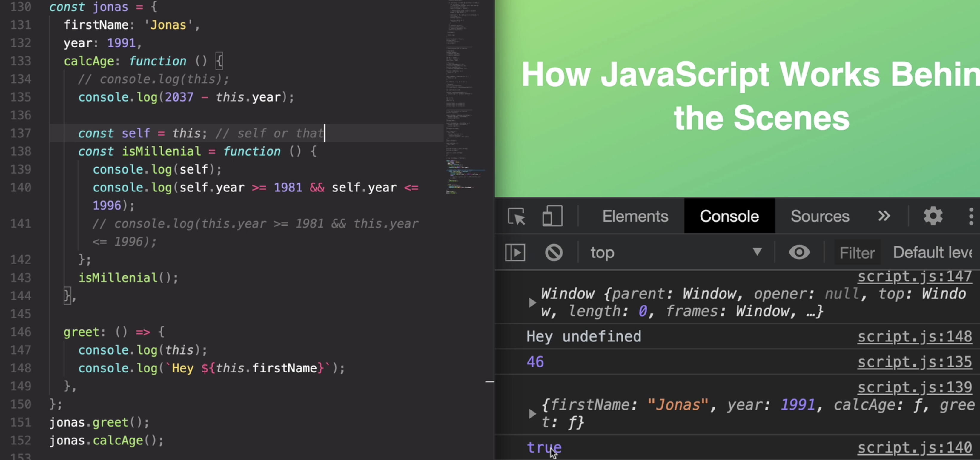Open the Default levels dropdown
Viewport: 980px width, 460px height.
click(932, 253)
